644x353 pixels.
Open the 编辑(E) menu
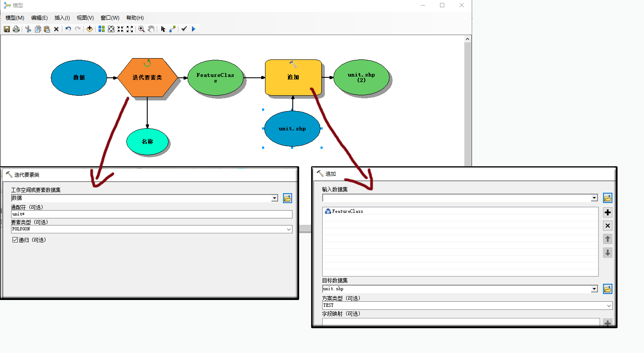point(39,18)
